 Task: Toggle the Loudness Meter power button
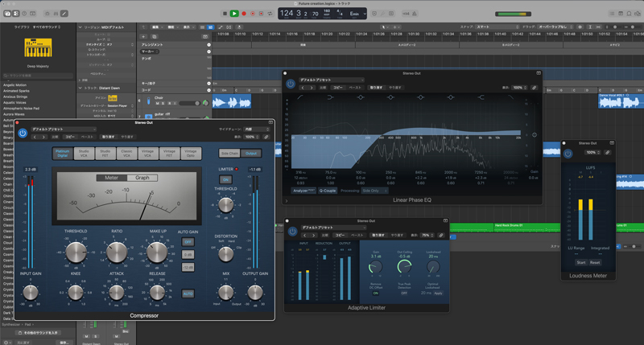568,152
